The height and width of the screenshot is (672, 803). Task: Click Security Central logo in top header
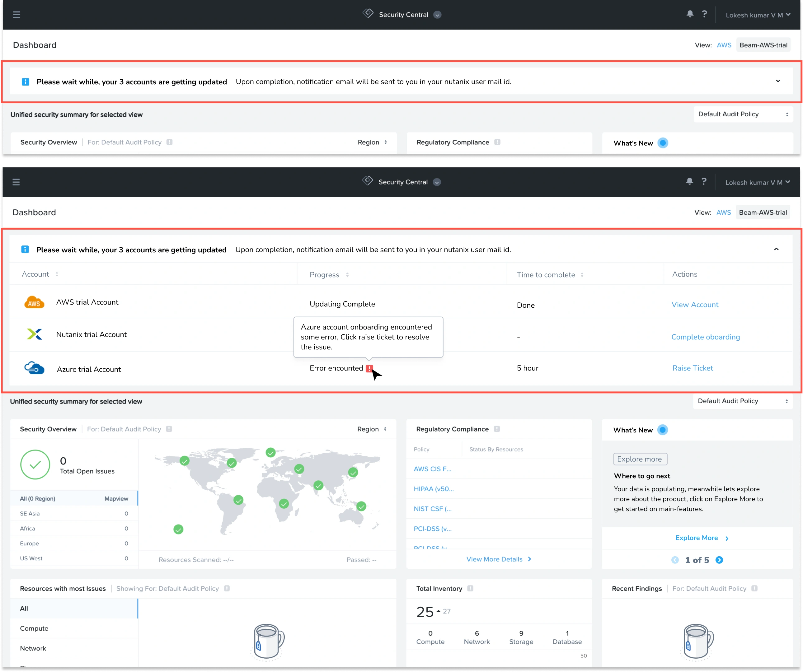(x=368, y=14)
